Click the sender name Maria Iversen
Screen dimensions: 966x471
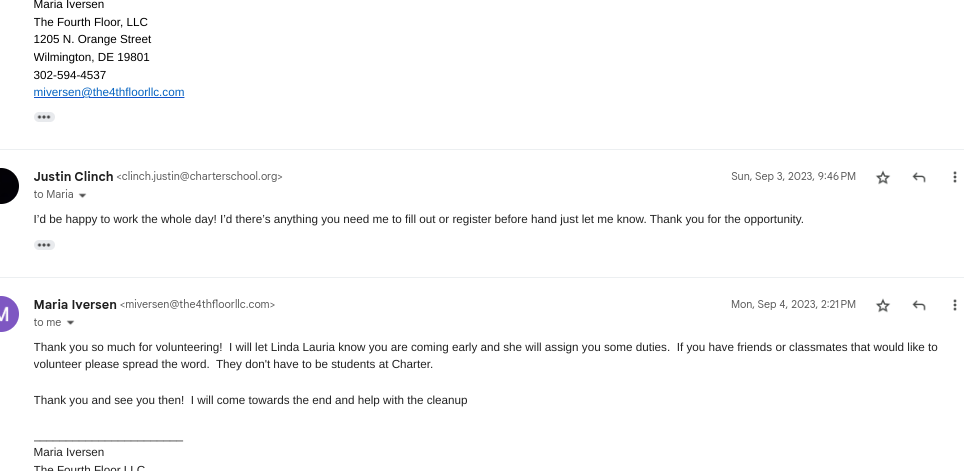pyautogui.click(x=75, y=305)
